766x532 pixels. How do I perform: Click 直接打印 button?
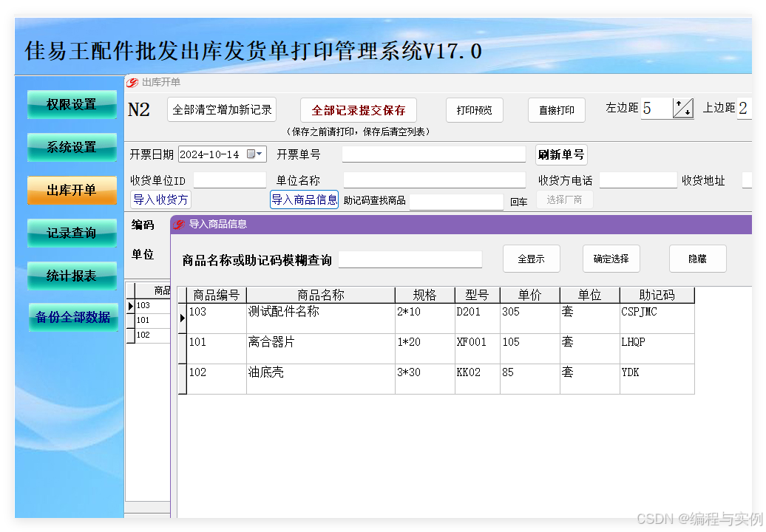tap(557, 110)
